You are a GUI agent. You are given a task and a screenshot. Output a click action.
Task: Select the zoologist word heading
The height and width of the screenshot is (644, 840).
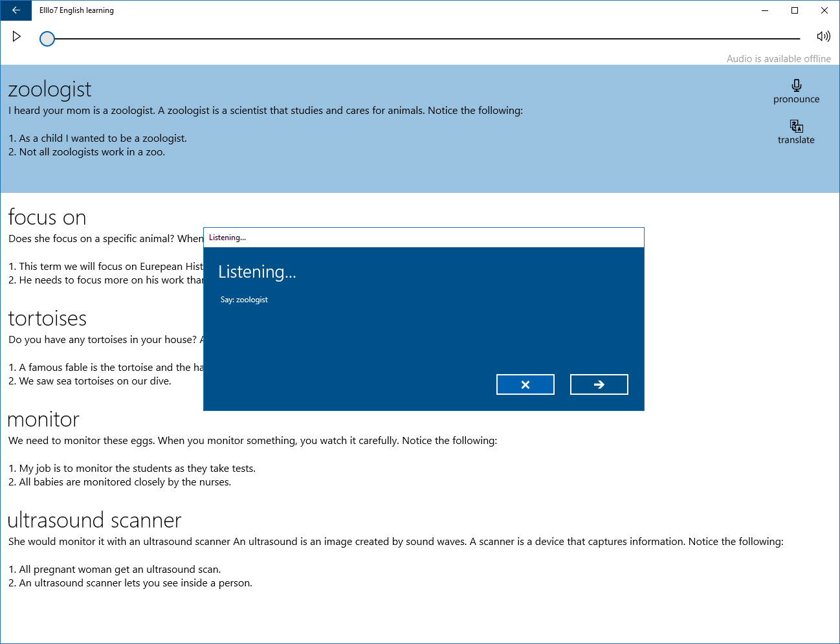click(50, 89)
